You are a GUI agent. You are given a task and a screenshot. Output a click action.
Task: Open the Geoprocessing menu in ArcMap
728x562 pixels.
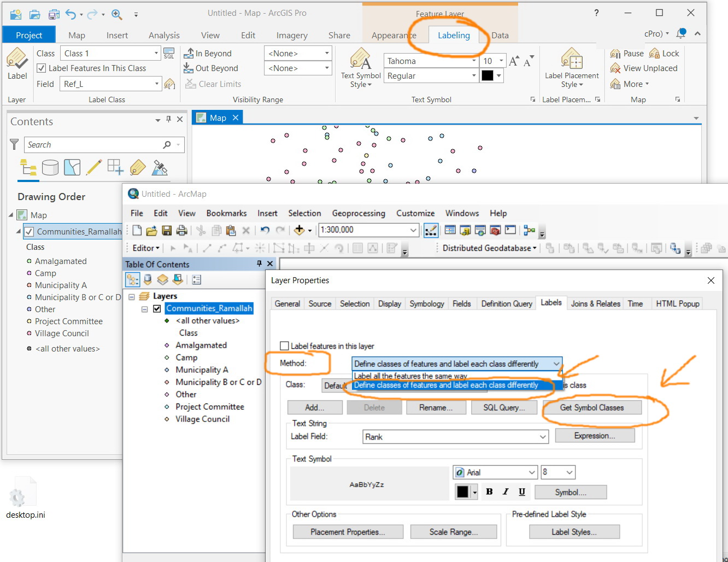coord(359,213)
